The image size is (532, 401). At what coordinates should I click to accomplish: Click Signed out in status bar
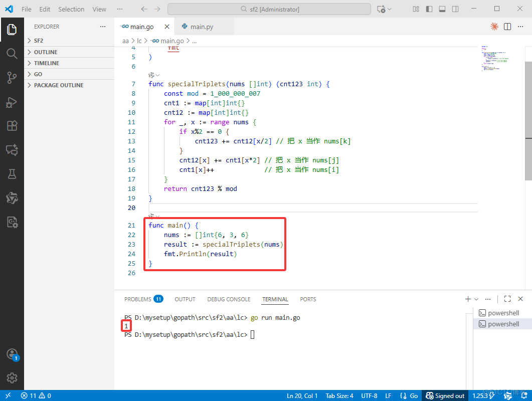tap(445, 395)
